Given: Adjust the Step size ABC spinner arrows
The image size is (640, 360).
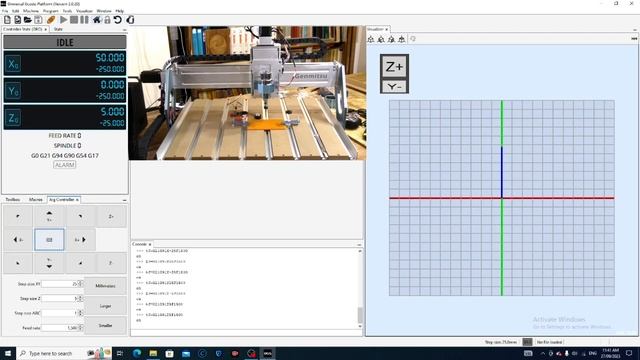Looking at the screenshot, I should (80, 313).
